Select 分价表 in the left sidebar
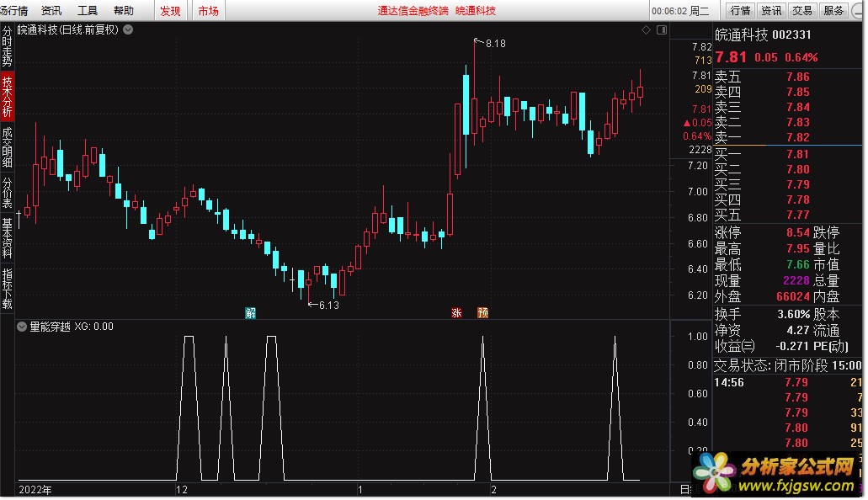Viewport: 868px width, 500px height. (8, 193)
